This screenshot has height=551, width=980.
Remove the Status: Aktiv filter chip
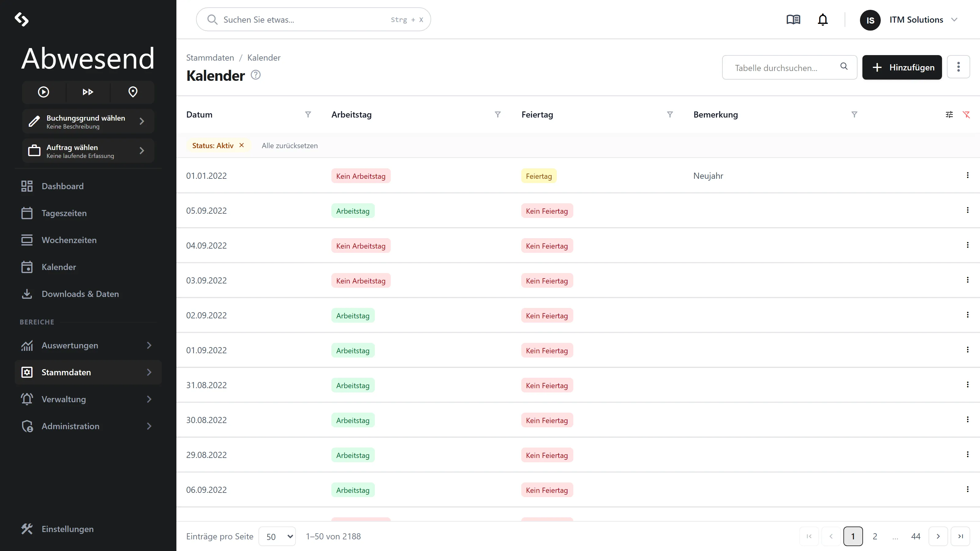click(x=242, y=145)
